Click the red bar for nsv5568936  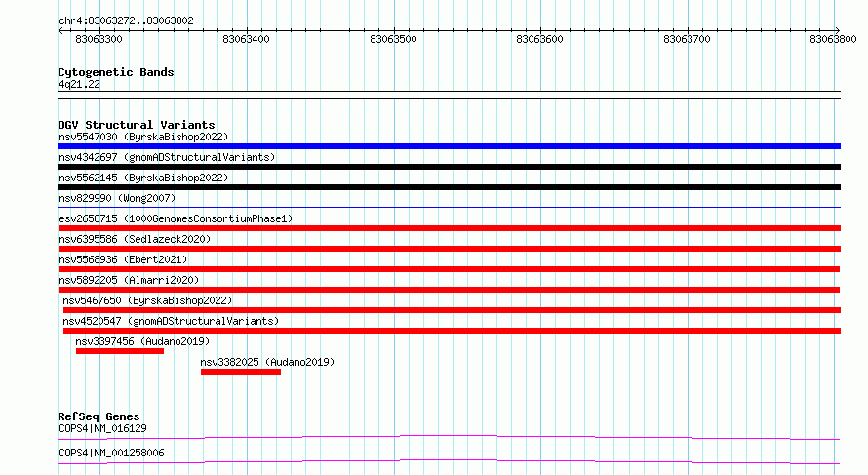449,269
